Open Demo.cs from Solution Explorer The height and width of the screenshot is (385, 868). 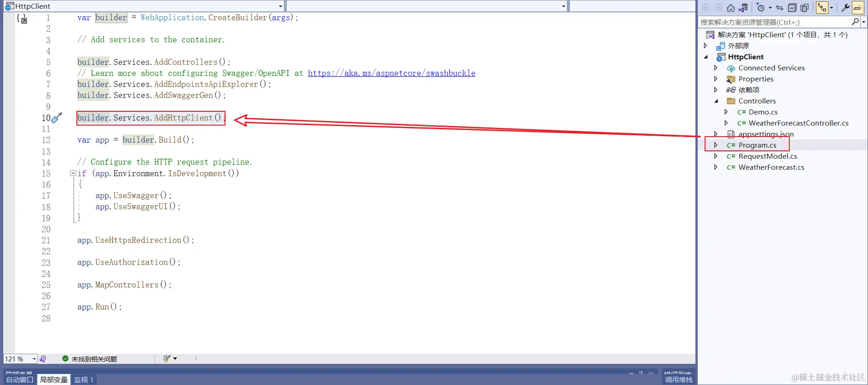pos(763,112)
